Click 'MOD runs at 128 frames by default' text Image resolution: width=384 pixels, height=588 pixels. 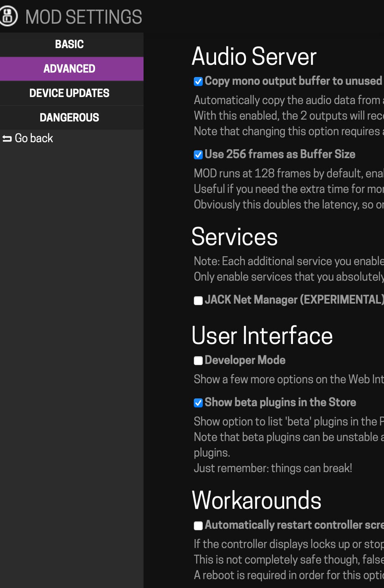pos(289,173)
